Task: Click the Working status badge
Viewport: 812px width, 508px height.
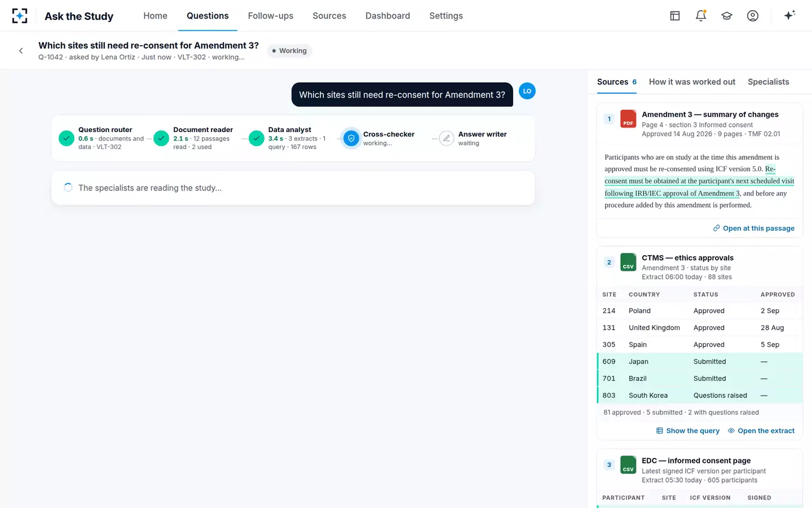Action: (x=289, y=51)
